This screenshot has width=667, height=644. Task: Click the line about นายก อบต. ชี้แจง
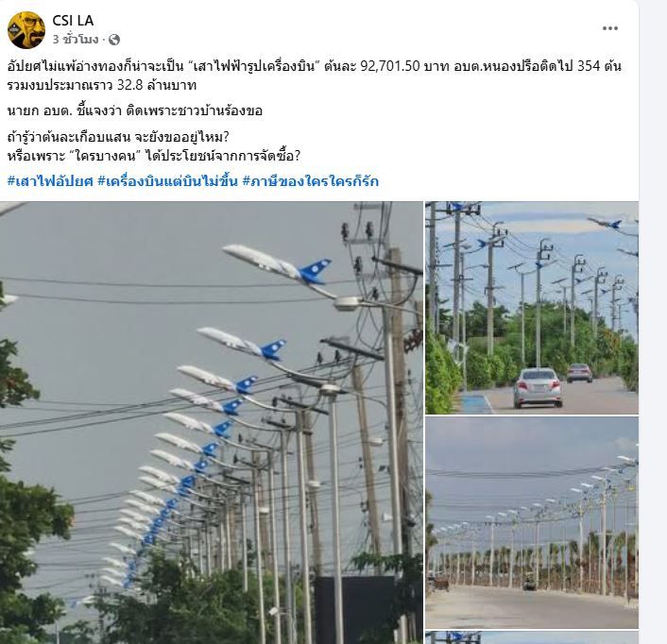135,111
